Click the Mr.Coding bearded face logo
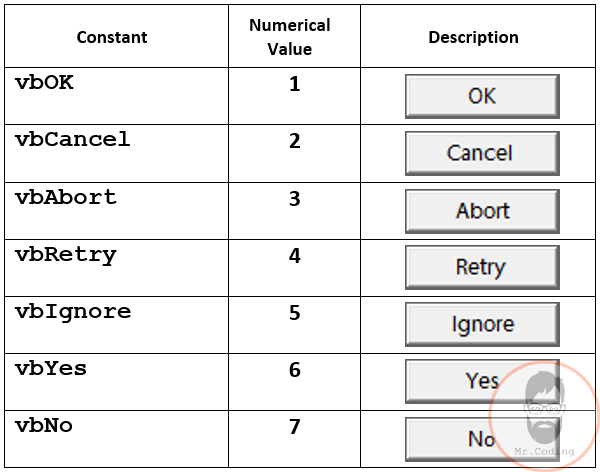The width and height of the screenshot is (600, 472). (545, 408)
